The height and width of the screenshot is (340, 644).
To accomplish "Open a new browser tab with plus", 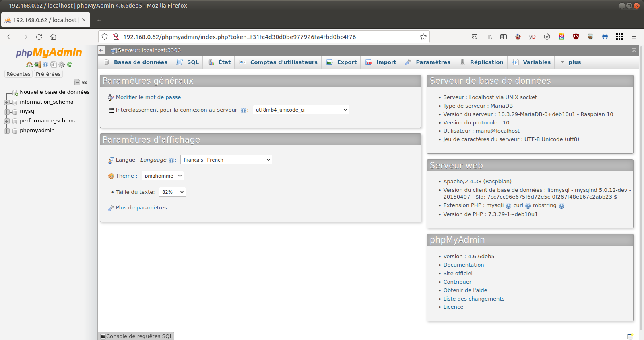I will click(x=99, y=20).
